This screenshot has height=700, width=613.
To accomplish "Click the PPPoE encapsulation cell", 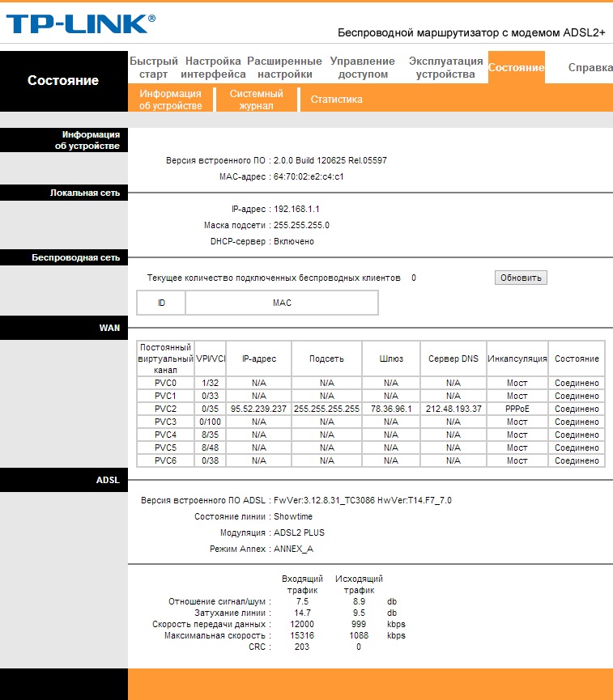I will [517, 409].
